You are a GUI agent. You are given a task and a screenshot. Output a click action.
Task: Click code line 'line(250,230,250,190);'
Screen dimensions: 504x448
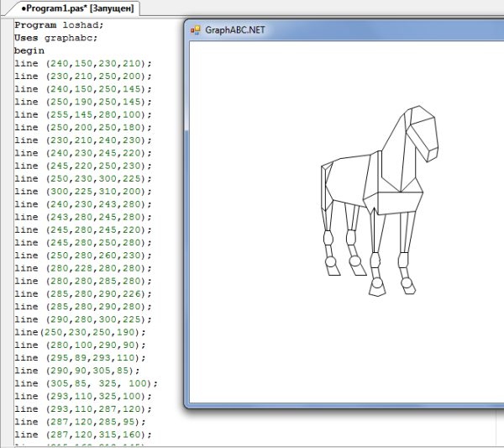[80, 332]
